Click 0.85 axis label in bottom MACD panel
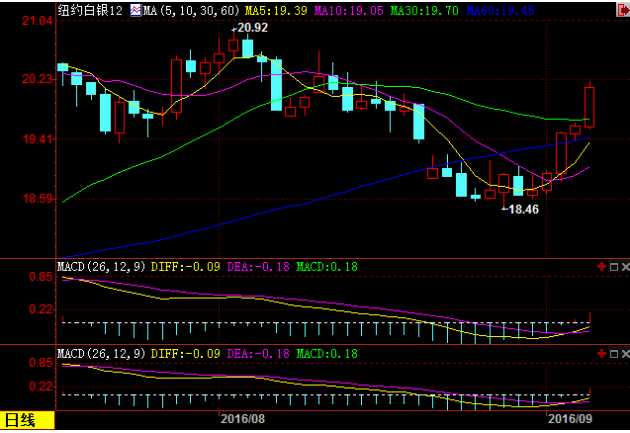The image size is (630, 433). (41, 363)
